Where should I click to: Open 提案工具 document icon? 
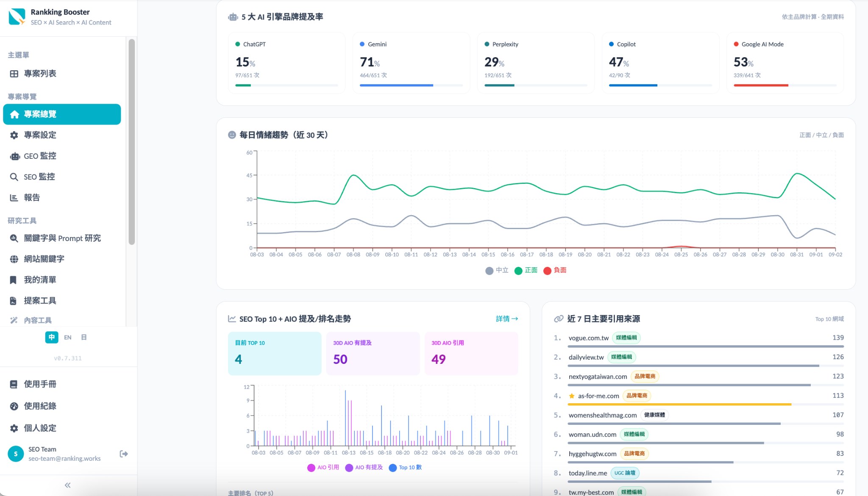pyautogui.click(x=13, y=301)
